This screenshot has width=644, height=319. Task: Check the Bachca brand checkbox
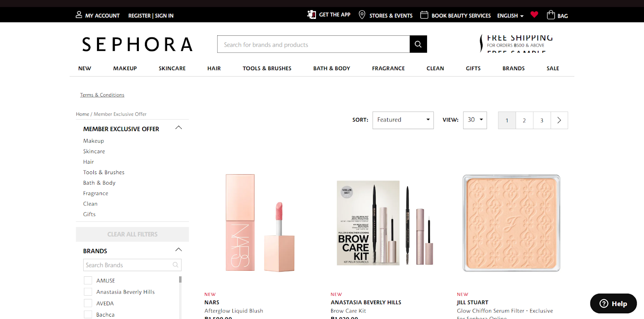[88, 314]
